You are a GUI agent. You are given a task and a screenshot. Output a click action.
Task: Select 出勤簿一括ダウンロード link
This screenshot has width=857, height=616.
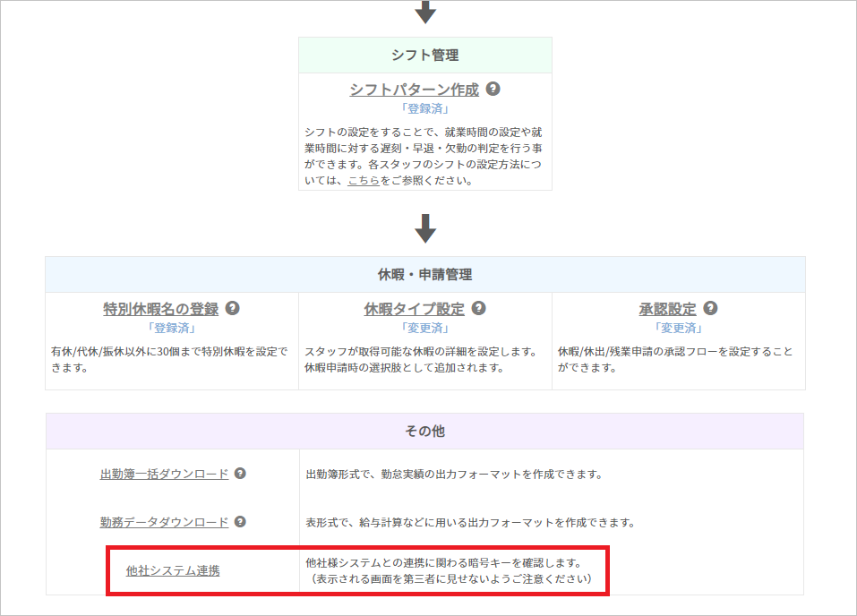[x=164, y=475]
